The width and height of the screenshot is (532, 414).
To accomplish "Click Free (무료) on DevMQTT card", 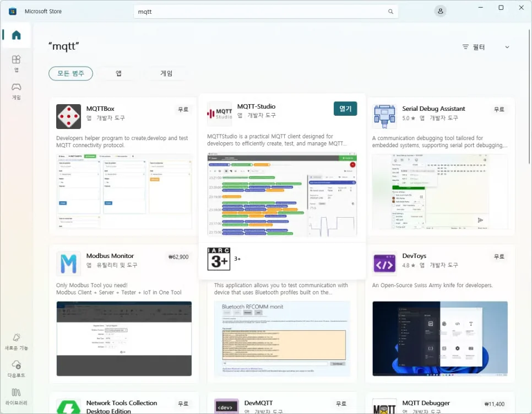I will pyautogui.click(x=341, y=404).
